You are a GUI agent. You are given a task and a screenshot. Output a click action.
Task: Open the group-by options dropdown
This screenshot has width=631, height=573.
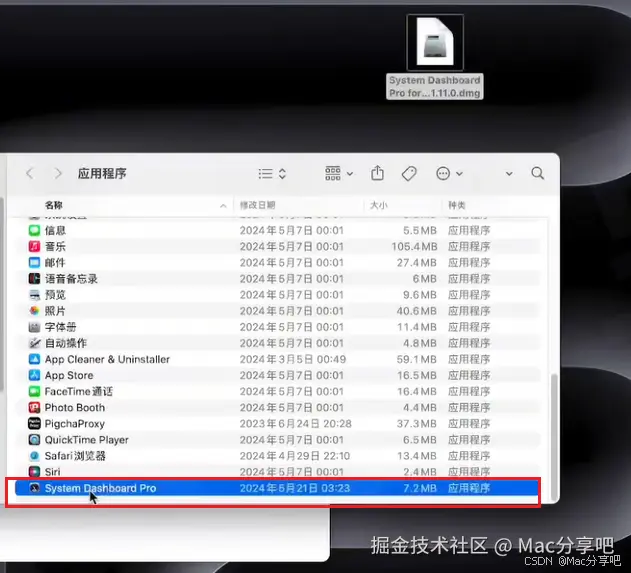(338, 173)
